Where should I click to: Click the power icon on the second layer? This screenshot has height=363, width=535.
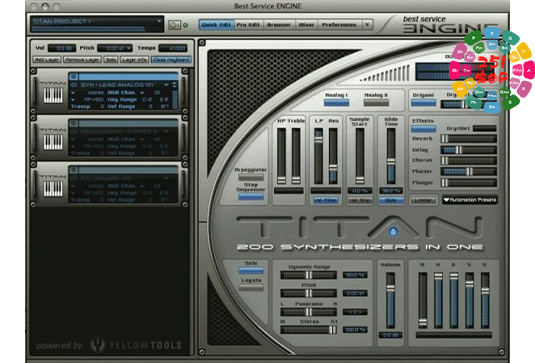pyautogui.click(x=74, y=123)
